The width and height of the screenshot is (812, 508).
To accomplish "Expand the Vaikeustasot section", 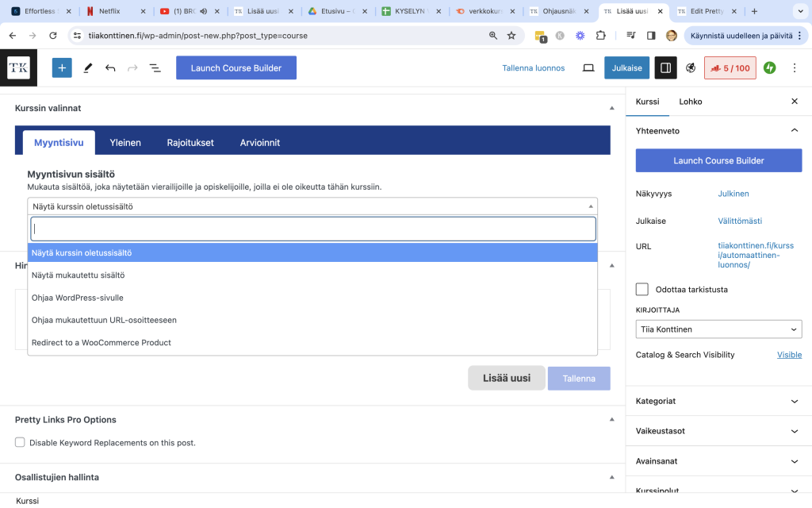I will click(718, 431).
